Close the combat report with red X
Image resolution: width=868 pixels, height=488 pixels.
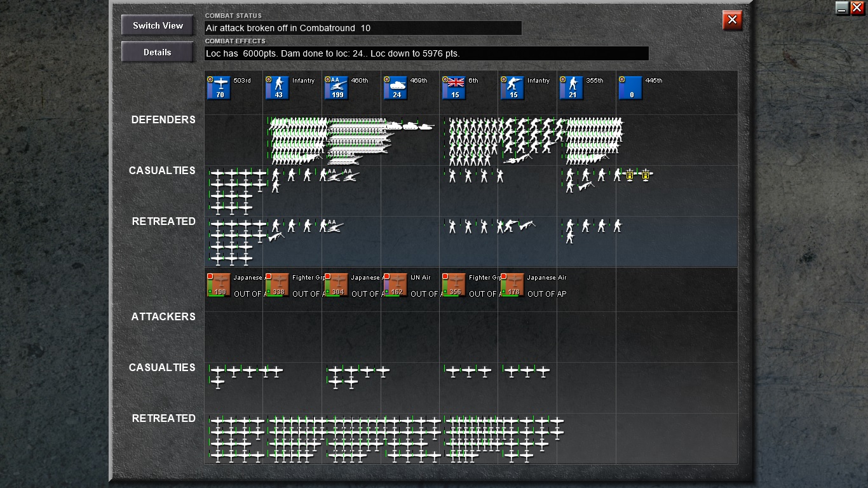click(x=733, y=20)
